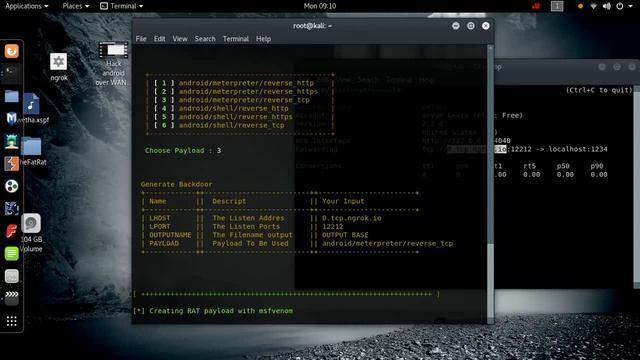Click 'android/shell/reverse_https' payload line
This screenshot has width=640, height=360.
click(x=236, y=117)
